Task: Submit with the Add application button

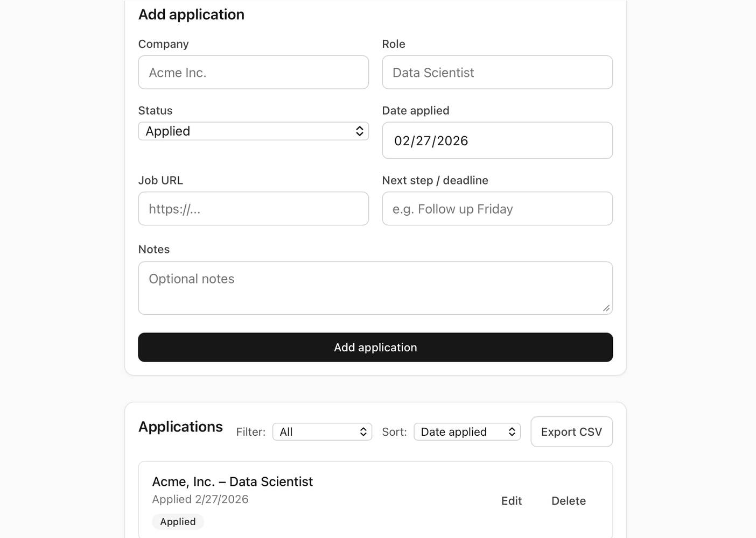Action: [375, 347]
